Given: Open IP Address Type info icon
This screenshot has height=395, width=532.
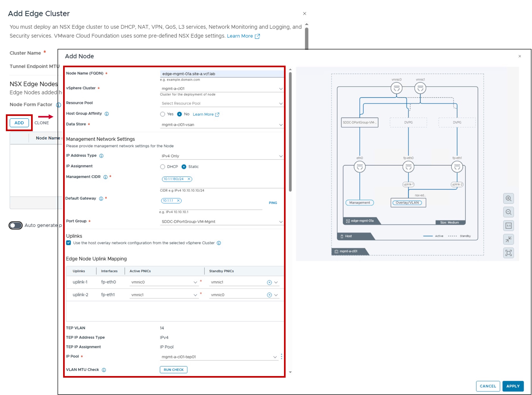Looking at the screenshot, I should pos(101,156).
